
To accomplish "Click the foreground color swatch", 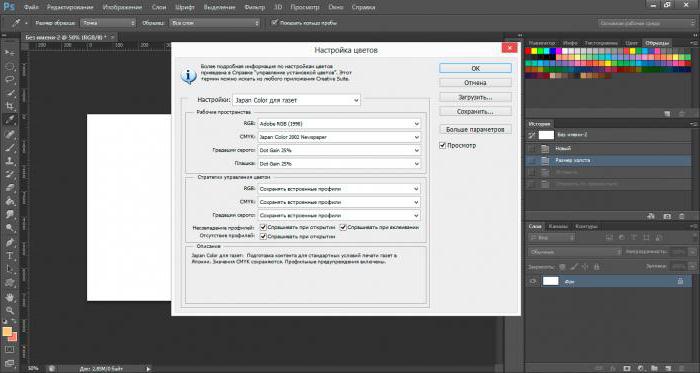I will click(x=7, y=332).
